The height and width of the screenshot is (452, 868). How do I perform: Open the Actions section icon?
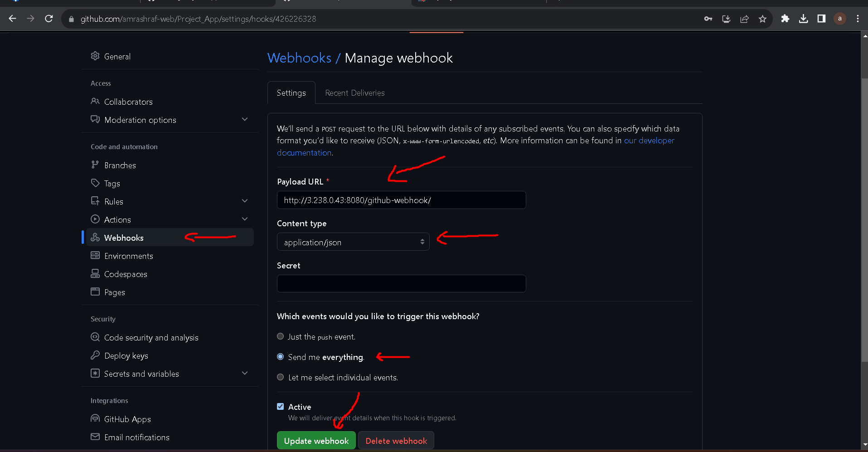click(95, 219)
